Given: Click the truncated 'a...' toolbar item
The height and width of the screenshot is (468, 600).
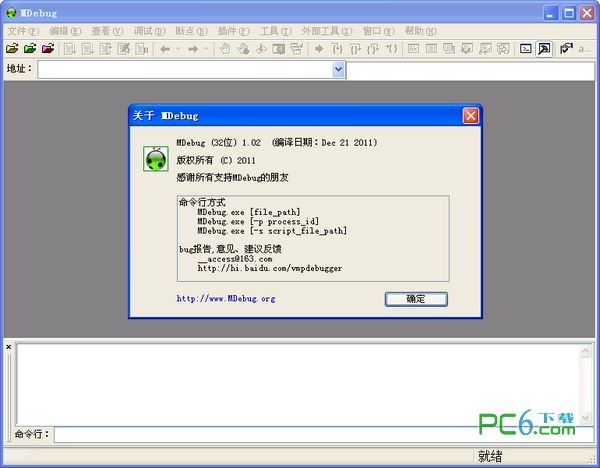Looking at the screenshot, I should click(x=584, y=49).
